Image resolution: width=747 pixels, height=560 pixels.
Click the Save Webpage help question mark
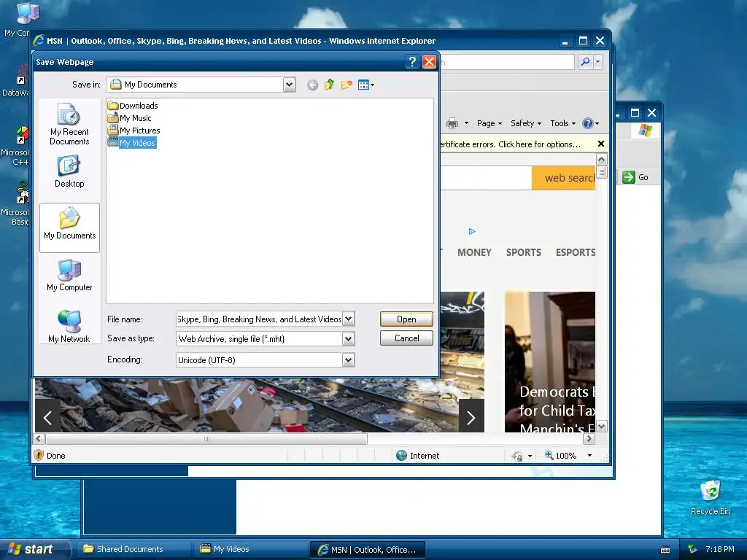point(413,61)
